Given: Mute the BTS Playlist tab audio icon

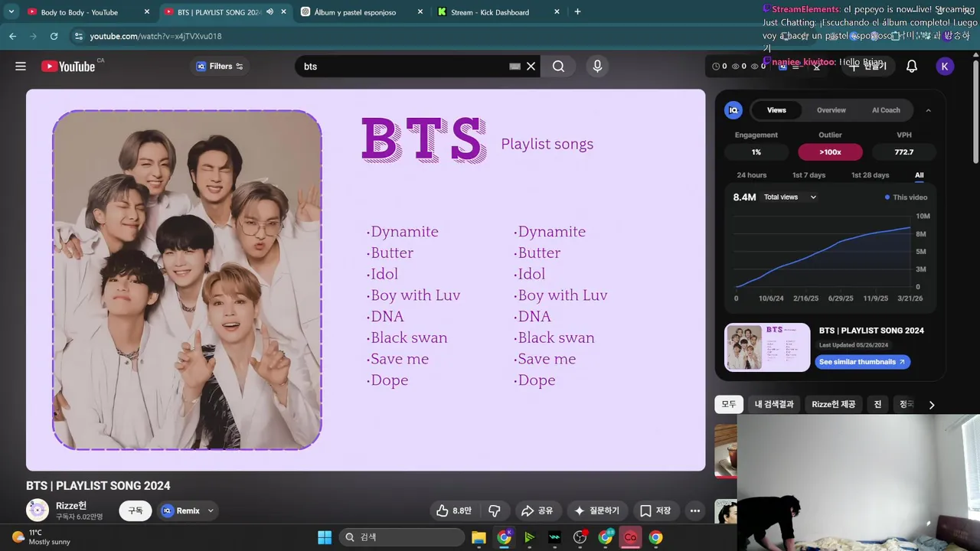Looking at the screenshot, I should click(269, 11).
